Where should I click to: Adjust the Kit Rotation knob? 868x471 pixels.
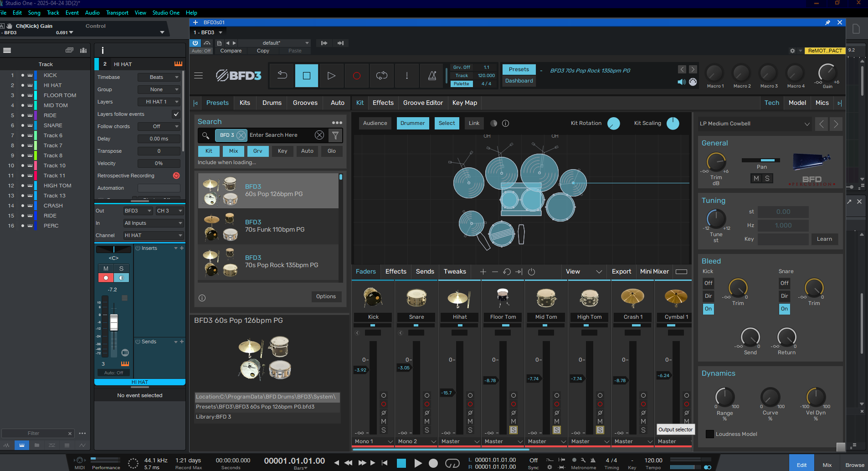[x=614, y=124]
